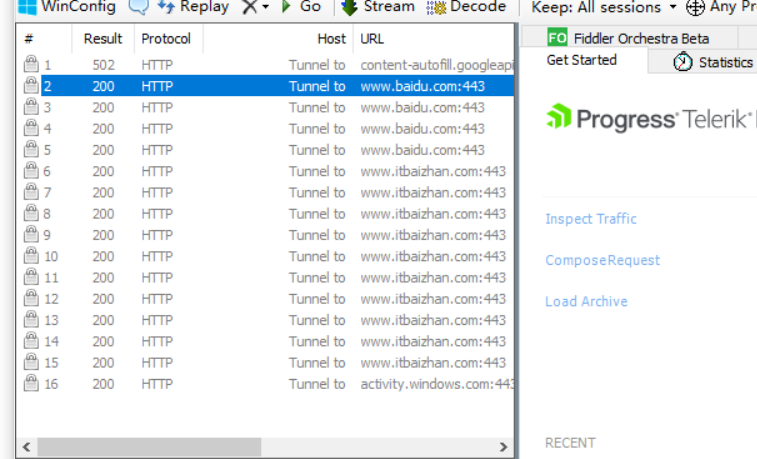757x459 pixels.
Task: Replay the selected sessions
Action: (193, 7)
